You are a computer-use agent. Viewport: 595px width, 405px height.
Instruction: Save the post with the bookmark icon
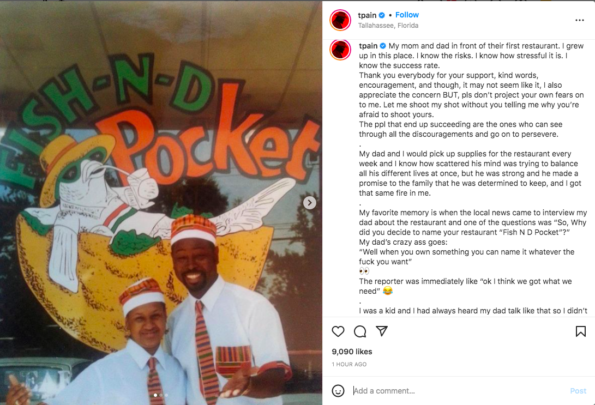580,331
